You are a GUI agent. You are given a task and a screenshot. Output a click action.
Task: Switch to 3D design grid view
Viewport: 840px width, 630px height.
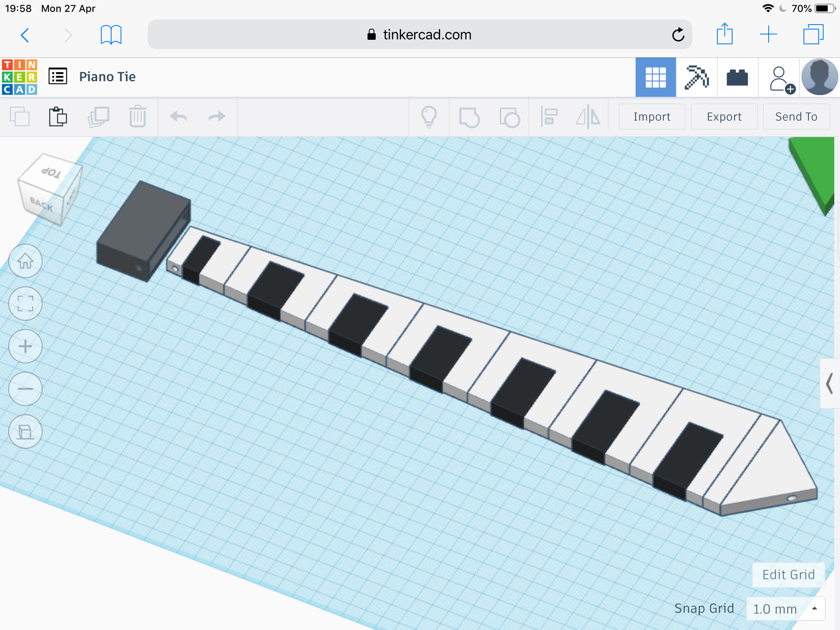pyautogui.click(x=655, y=77)
